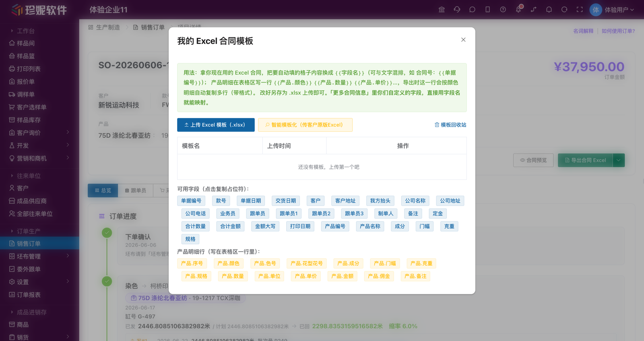Open 模板回收站 link
Image resolution: width=644 pixels, height=341 pixels.
point(450,125)
